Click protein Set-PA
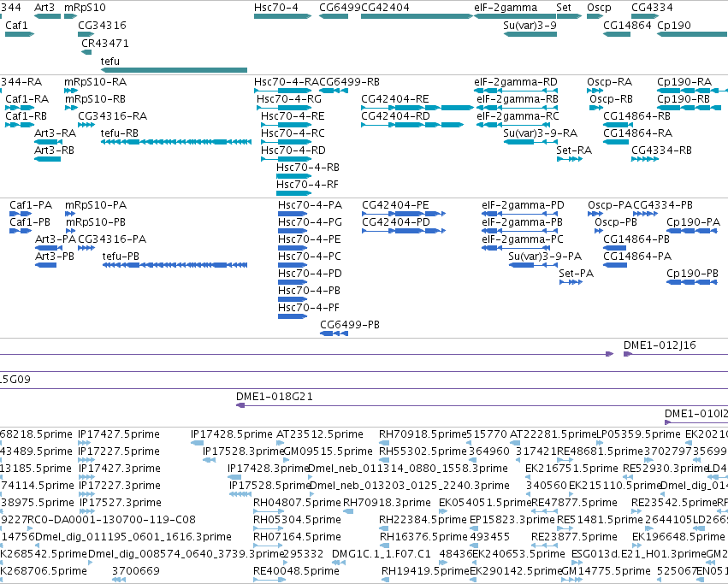 coord(571,282)
